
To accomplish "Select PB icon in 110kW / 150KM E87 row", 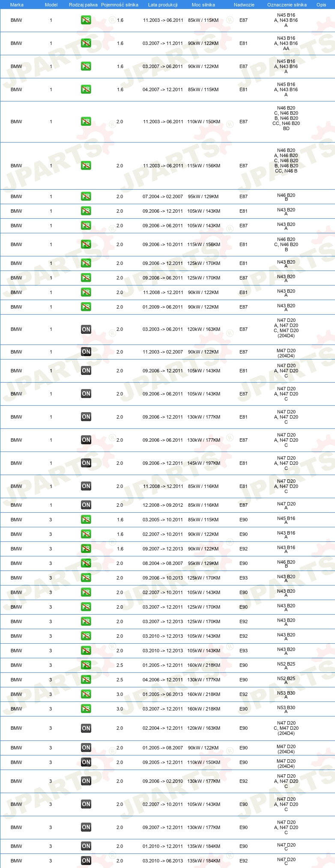I will pos(86,122).
